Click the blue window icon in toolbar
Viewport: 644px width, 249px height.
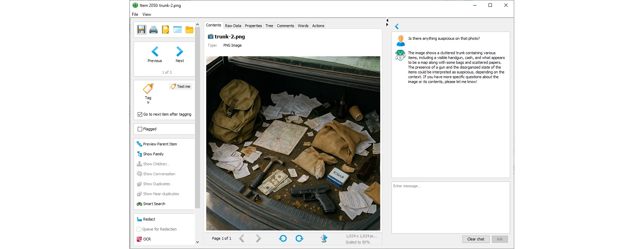(177, 29)
